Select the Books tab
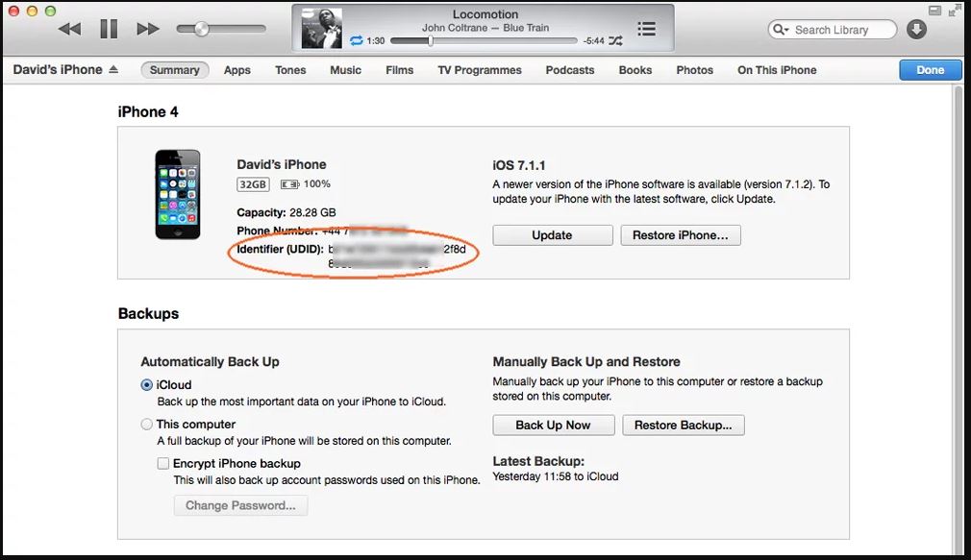The height and width of the screenshot is (560, 971). point(635,70)
